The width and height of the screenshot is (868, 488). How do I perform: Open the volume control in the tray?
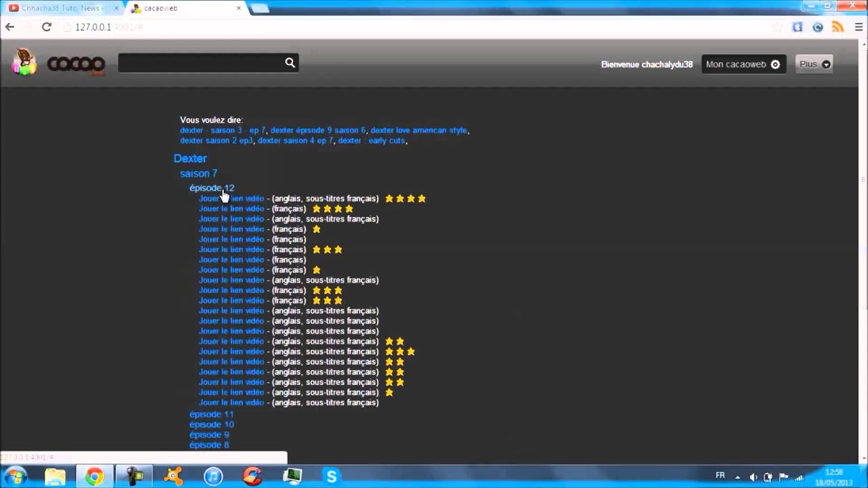pyautogui.click(x=753, y=476)
